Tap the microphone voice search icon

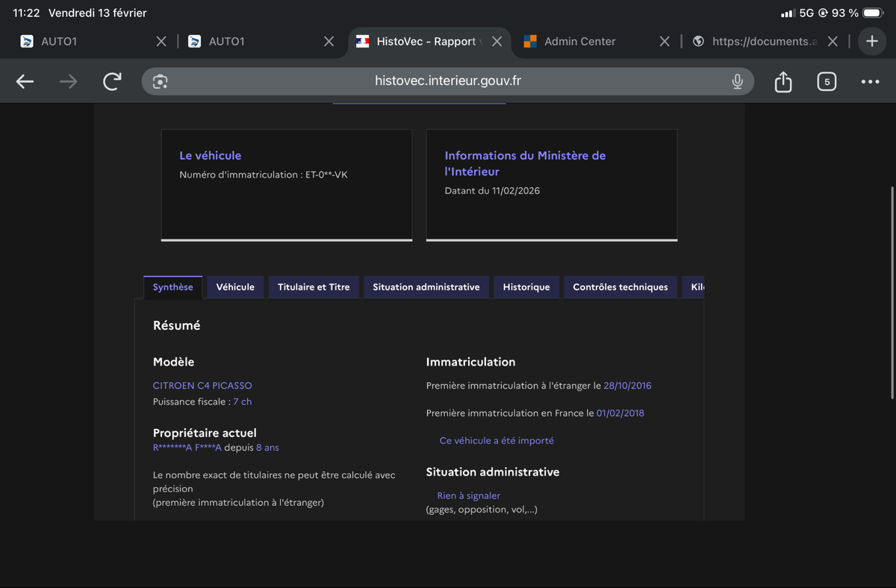pos(737,82)
